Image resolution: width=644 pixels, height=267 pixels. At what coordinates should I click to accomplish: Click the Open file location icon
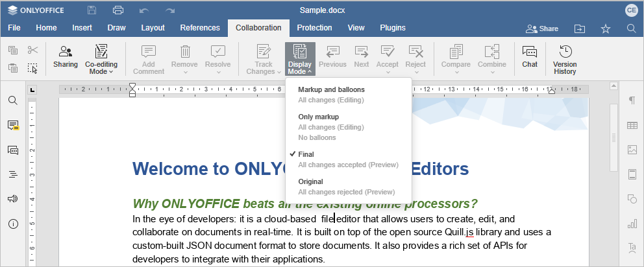pos(580,29)
